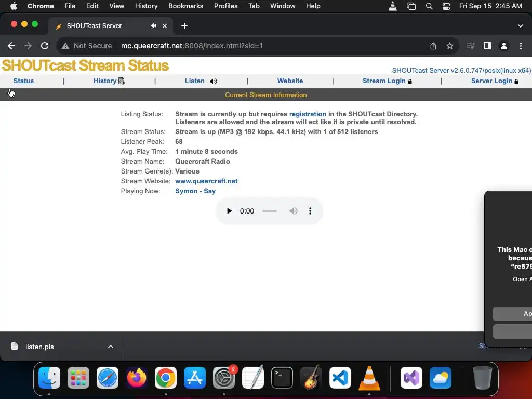The width and height of the screenshot is (532, 399).
Task: Launch Firefox from the Dock
Action: (x=137, y=378)
